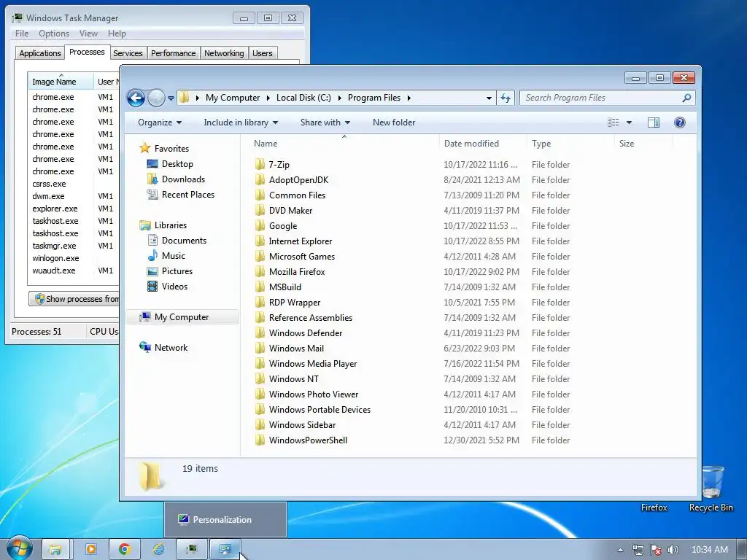Viewport: 747px width, 560px height.
Task: Select Favorites star in navigation pane
Action: 145,148
